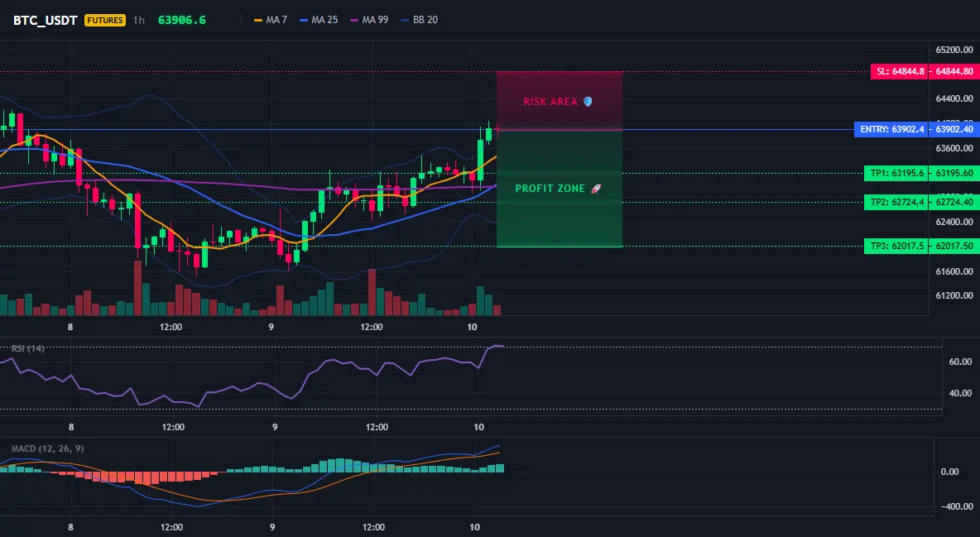The height and width of the screenshot is (537, 980).
Task: Click the current price 63906.6
Action: [182, 20]
